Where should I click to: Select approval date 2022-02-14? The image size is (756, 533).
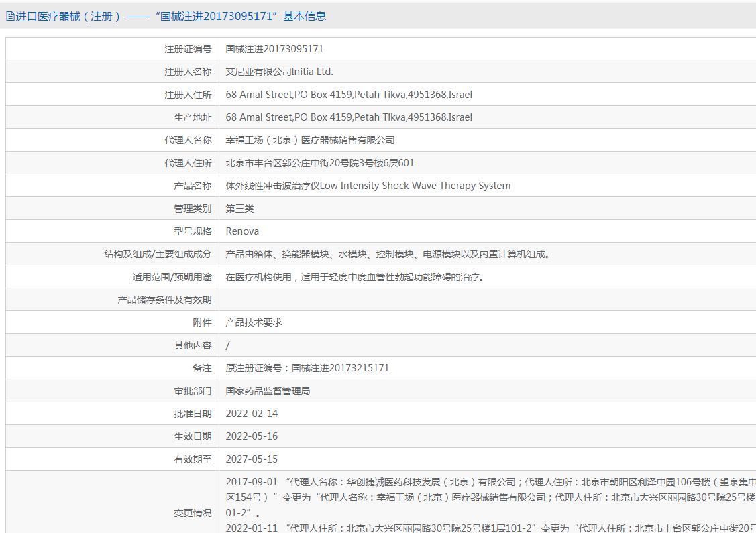pyautogui.click(x=252, y=414)
